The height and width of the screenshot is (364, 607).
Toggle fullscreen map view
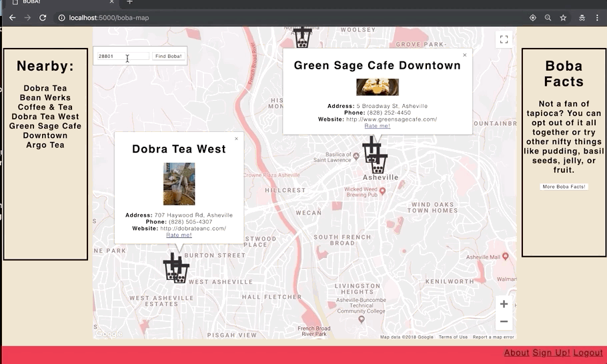click(x=504, y=39)
